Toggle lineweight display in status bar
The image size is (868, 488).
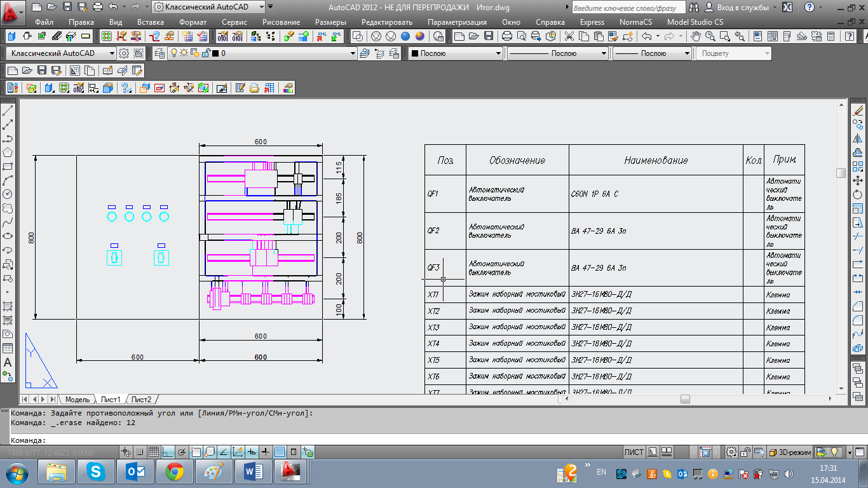pyautogui.click(x=266, y=452)
